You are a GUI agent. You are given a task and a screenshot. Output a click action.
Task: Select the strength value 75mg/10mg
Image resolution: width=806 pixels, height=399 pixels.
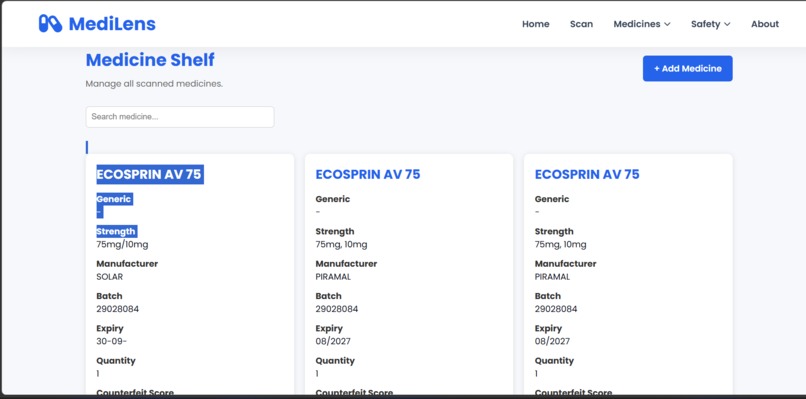(x=122, y=245)
